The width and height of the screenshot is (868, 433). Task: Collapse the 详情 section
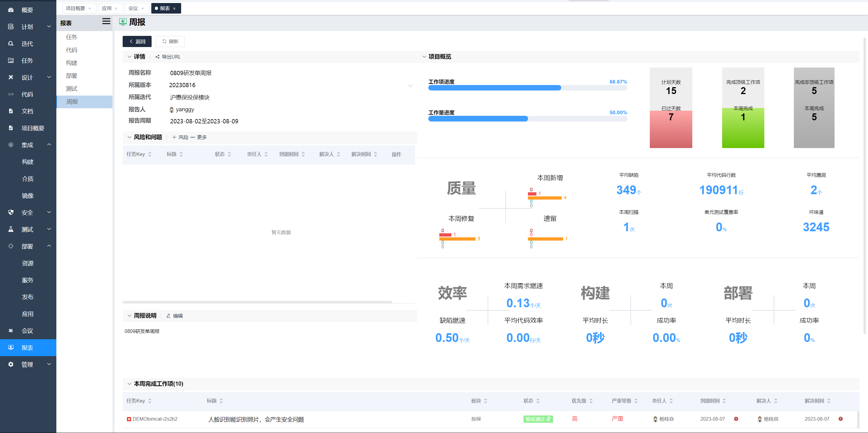coord(129,57)
